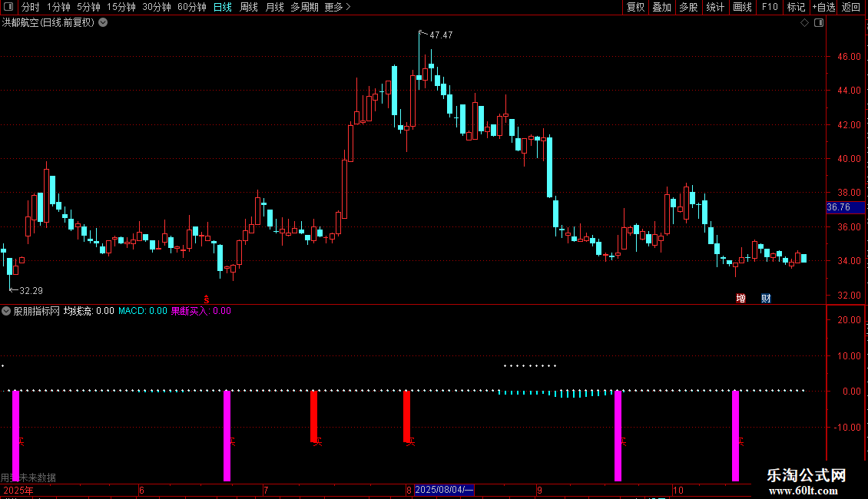The height and width of the screenshot is (499, 868).
Task: Click the 20.00 indicator axis label
Action: click(x=849, y=320)
